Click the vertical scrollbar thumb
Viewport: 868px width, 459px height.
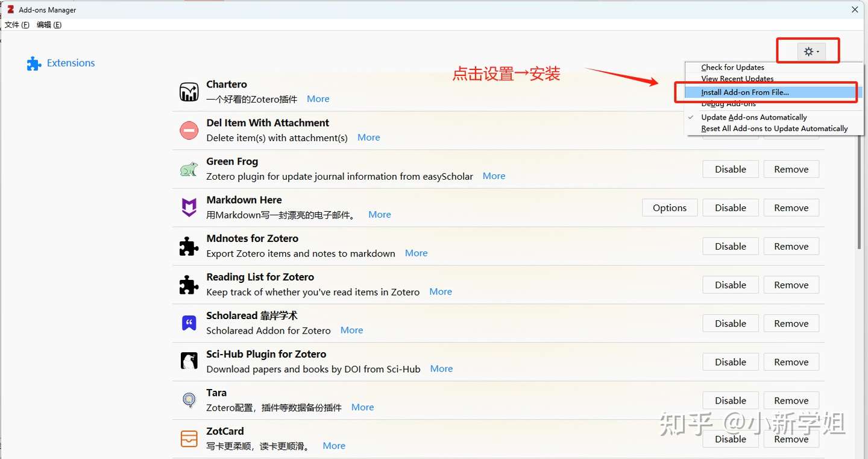(x=859, y=192)
